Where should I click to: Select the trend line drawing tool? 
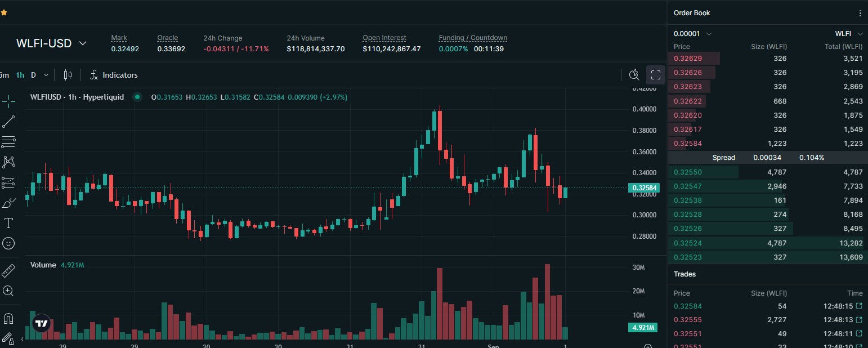point(8,122)
